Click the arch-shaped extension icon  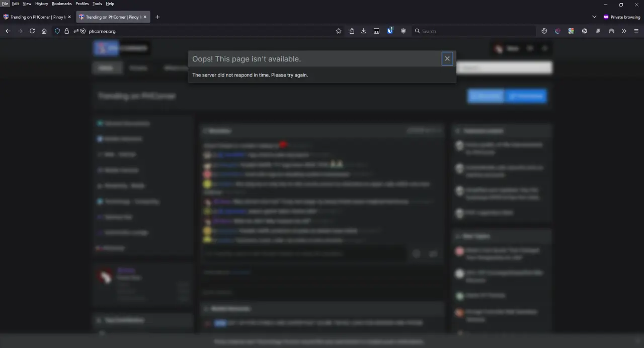611,31
